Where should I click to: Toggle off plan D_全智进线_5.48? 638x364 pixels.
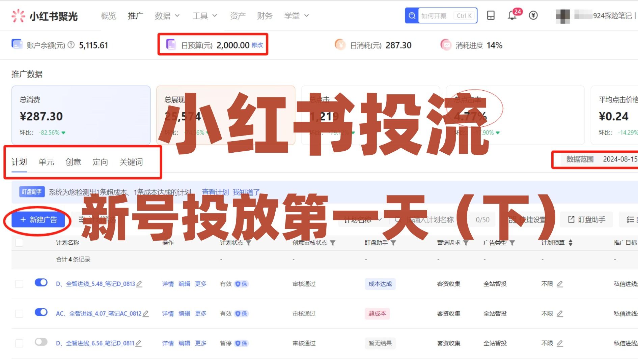41,282
